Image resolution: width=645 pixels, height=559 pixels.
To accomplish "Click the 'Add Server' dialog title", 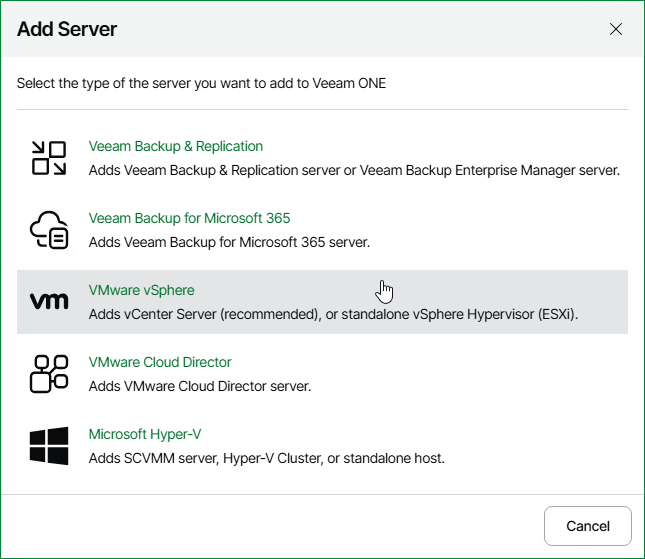I will click(67, 29).
